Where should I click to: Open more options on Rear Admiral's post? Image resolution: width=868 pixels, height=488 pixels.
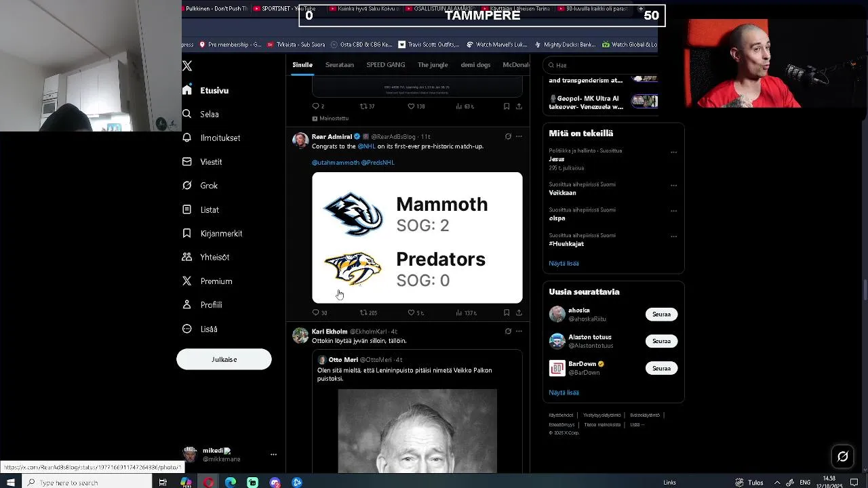point(519,136)
